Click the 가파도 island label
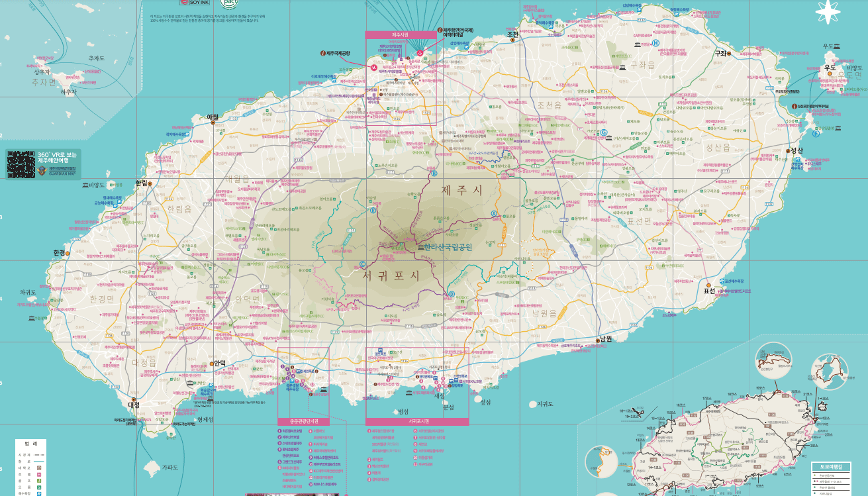 click(x=170, y=468)
